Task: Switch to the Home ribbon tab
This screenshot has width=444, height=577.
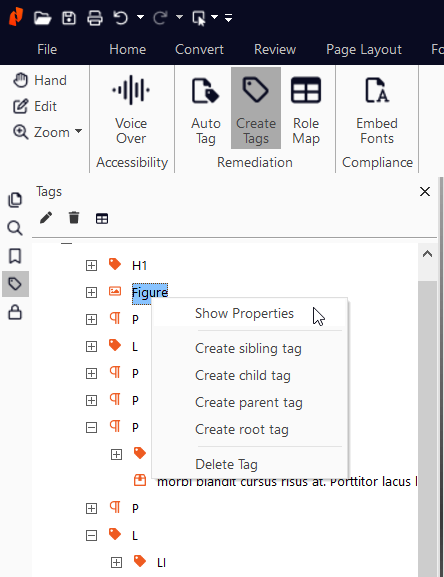Action: click(128, 49)
